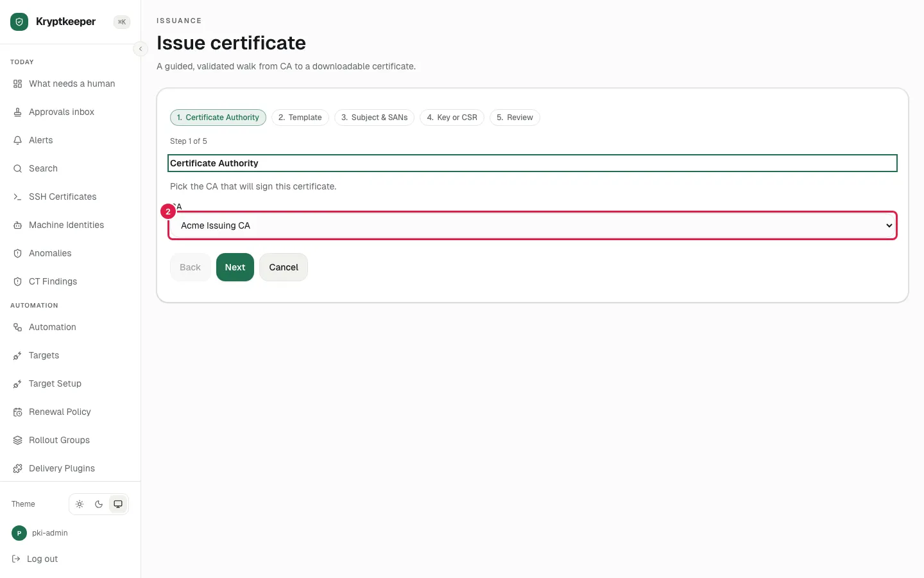Open Approvals inbox from the sidebar
The width and height of the screenshot is (924, 578).
pyautogui.click(x=71, y=112)
